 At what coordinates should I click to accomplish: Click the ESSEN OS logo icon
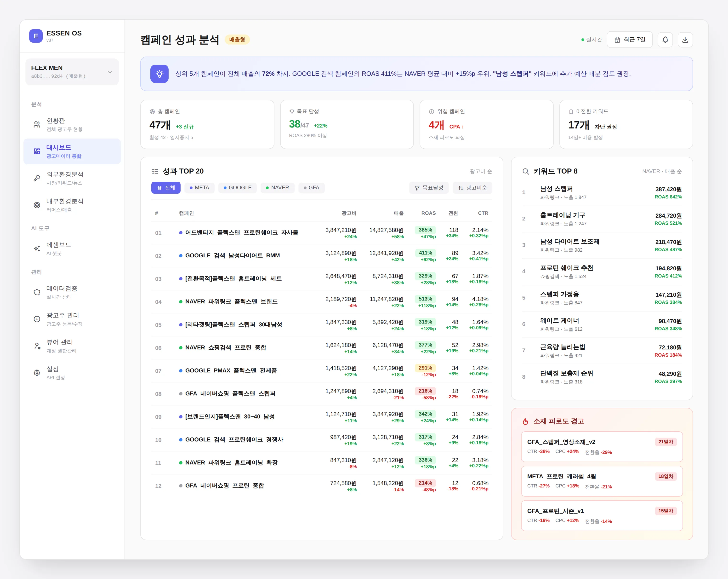coord(36,36)
